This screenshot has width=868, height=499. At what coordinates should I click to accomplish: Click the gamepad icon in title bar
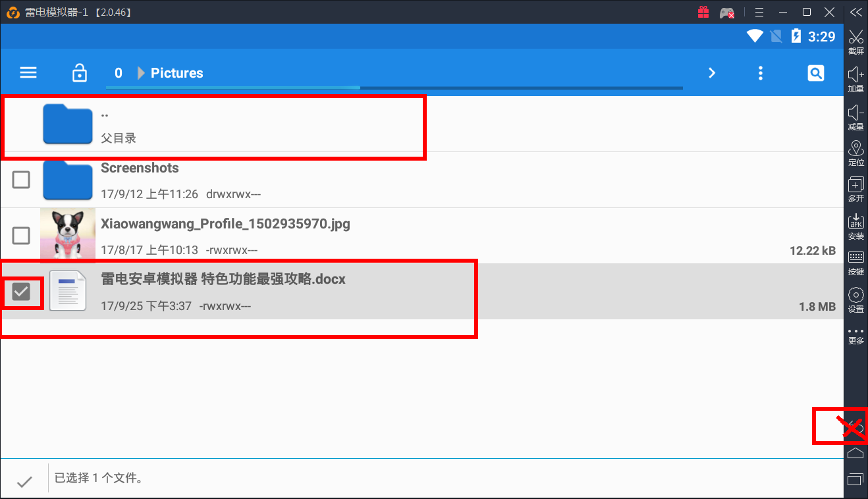click(x=727, y=13)
